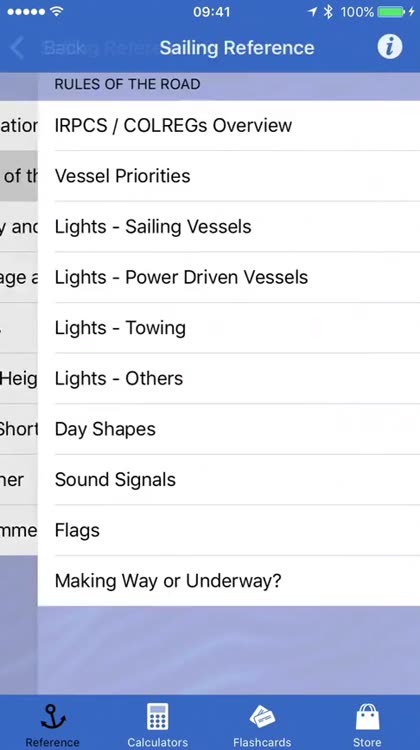The image size is (420, 750).
Task: Tap the info icon in header
Action: 390,47
